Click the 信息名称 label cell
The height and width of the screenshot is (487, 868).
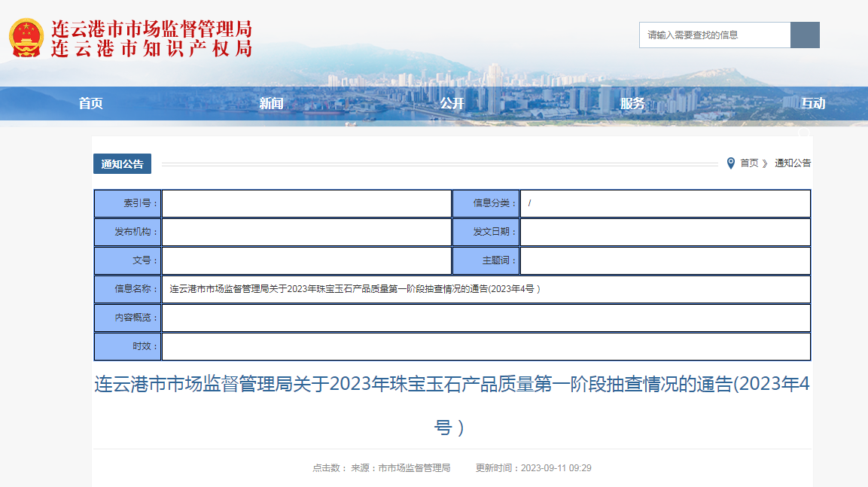pos(128,290)
